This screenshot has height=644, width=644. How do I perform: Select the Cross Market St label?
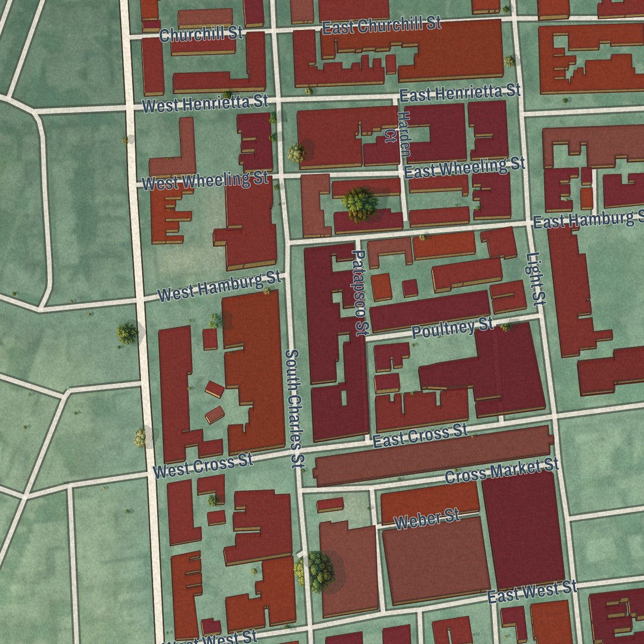(x=502, y=470)
